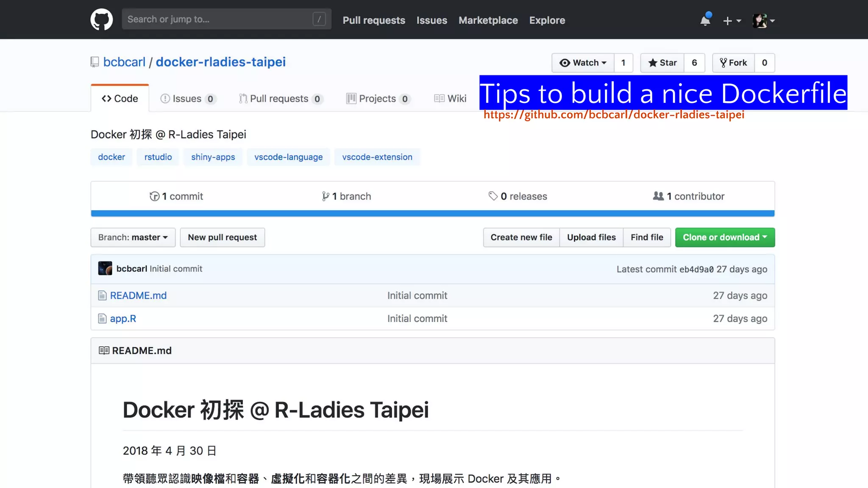Click Upload files button
This screenshot has width=868, height=488.
coord(591,237)
